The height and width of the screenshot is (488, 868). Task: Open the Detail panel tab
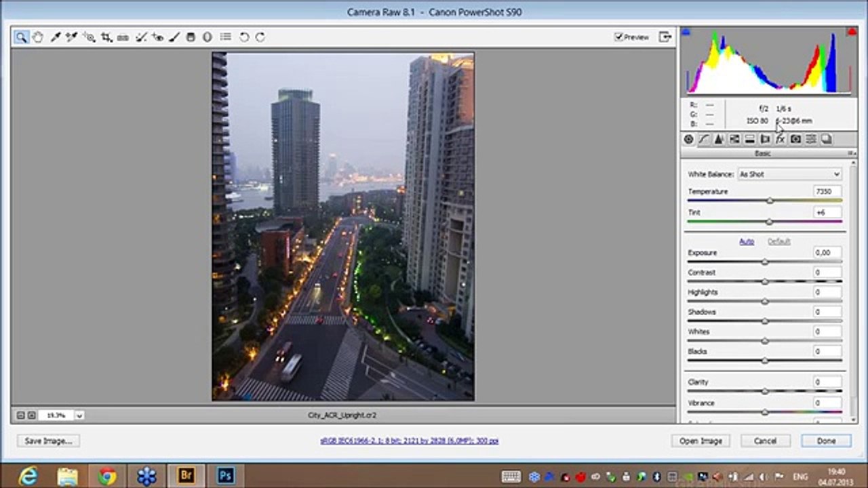click(x=719, y=139)
